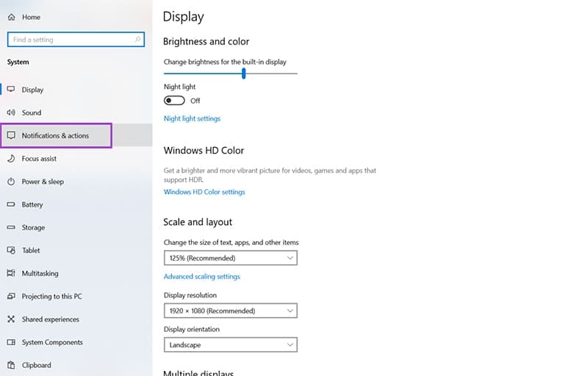Select Multitasking in the sidebar
This screenshot has width=588, height=376.
(40, 274)
